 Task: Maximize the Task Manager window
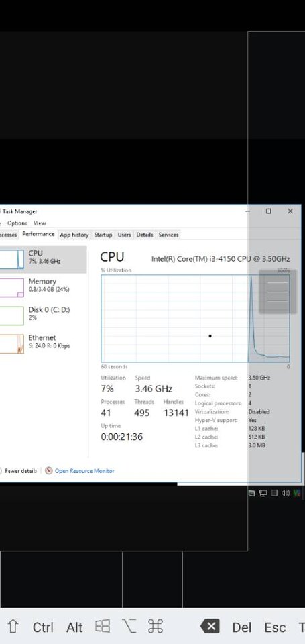268,211
